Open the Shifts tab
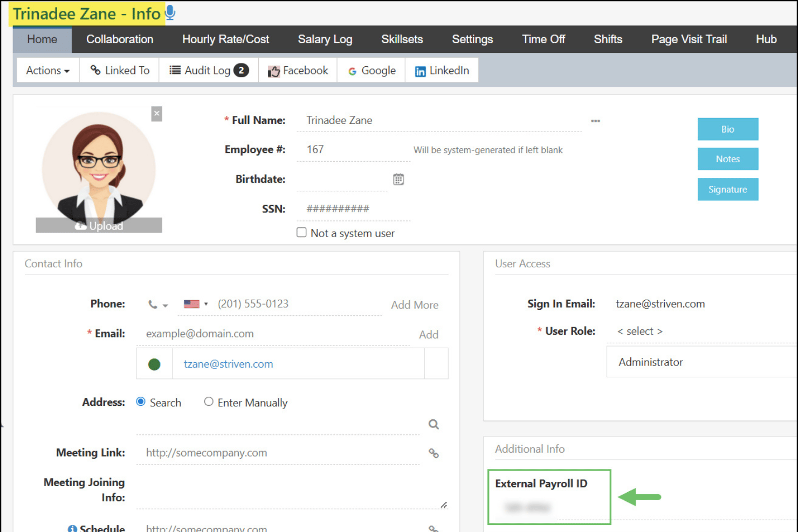 608,39
